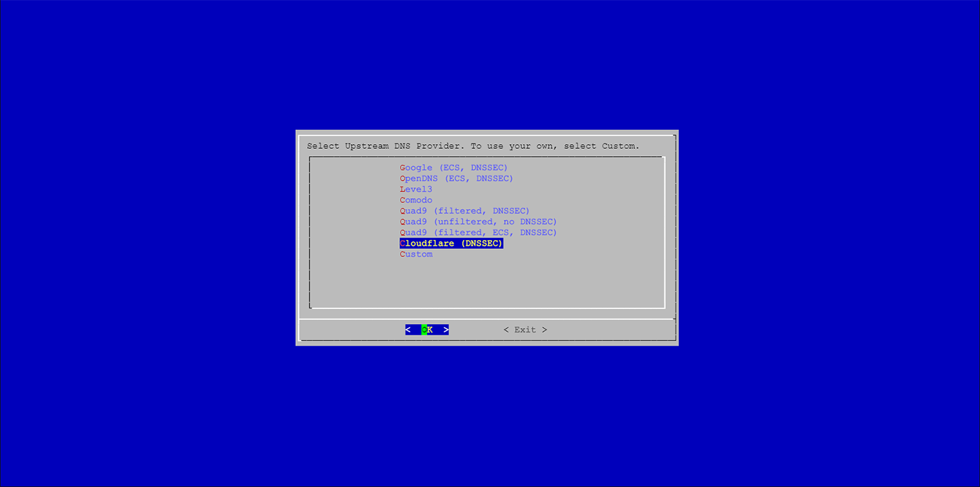980x487 pixels.
Task: Select Level3 as upstream provider
Action: click(416, 189)
